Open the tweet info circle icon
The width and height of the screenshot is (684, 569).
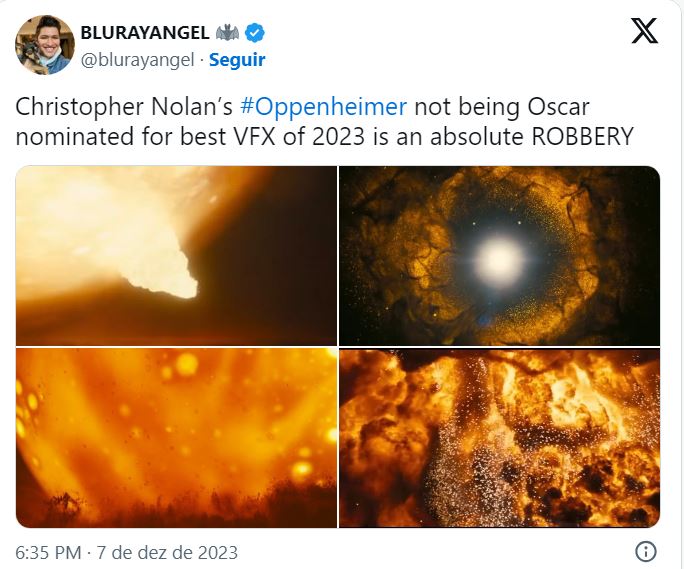tap(646, 552)
